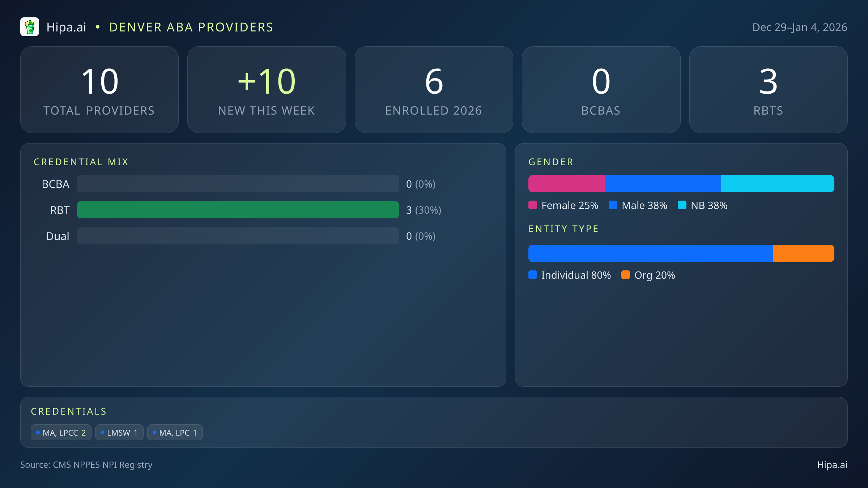Open the New This Week card
This screenshot has width=868, height=488.
[267, 90]
